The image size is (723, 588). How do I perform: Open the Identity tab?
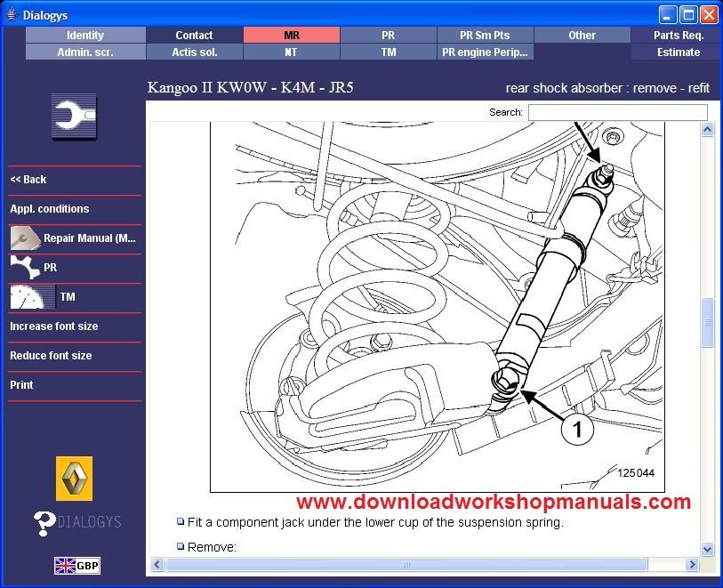point(85,35)
